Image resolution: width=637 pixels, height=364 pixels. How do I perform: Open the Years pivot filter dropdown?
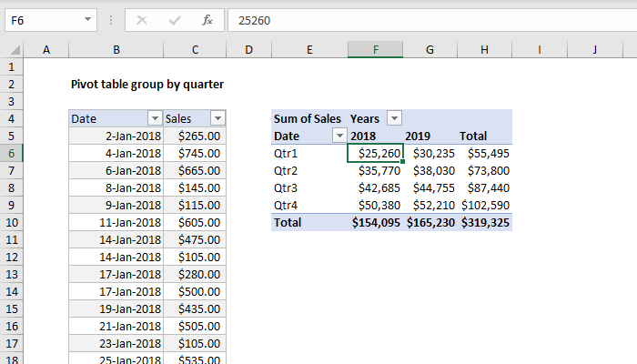(x=394, y=118)
